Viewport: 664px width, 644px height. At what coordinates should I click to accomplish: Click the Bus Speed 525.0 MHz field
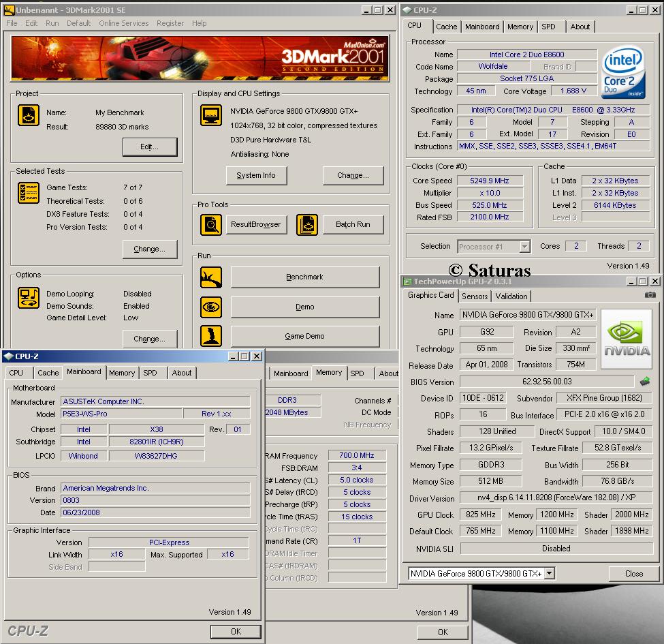pos(490,206)
